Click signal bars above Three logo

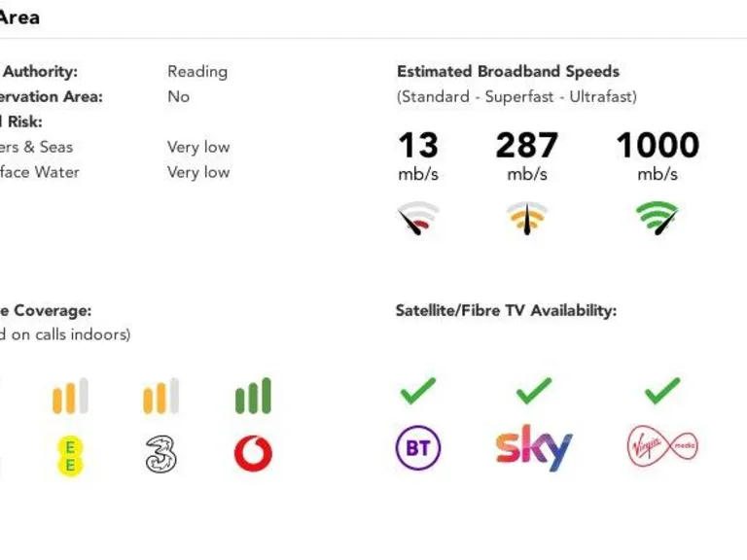160,397
